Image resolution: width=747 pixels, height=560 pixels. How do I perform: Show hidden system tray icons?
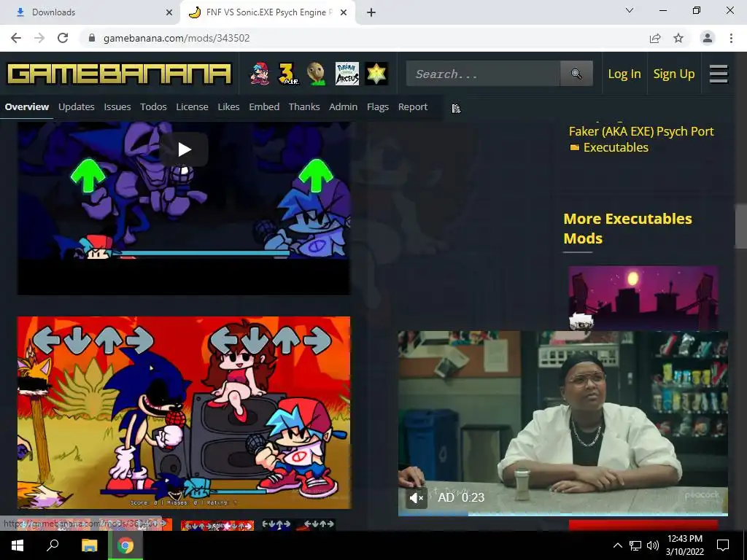point(617,545)
